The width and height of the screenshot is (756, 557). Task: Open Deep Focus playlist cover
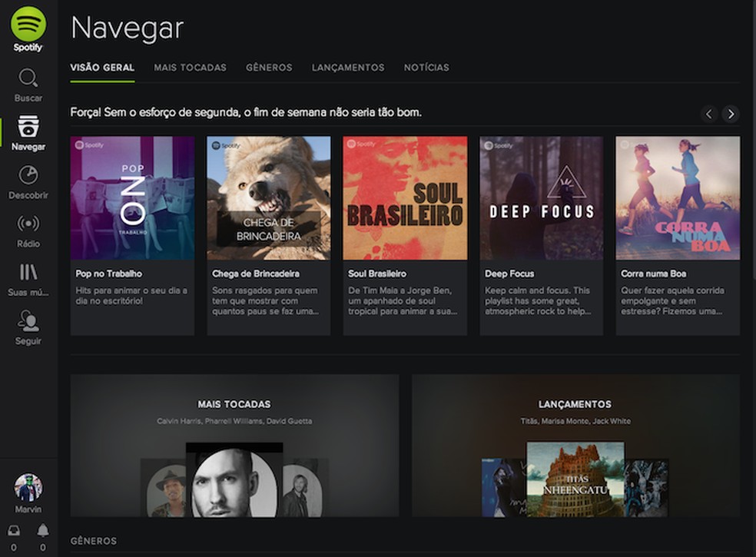pyautogui.click(x=542, y=198)
